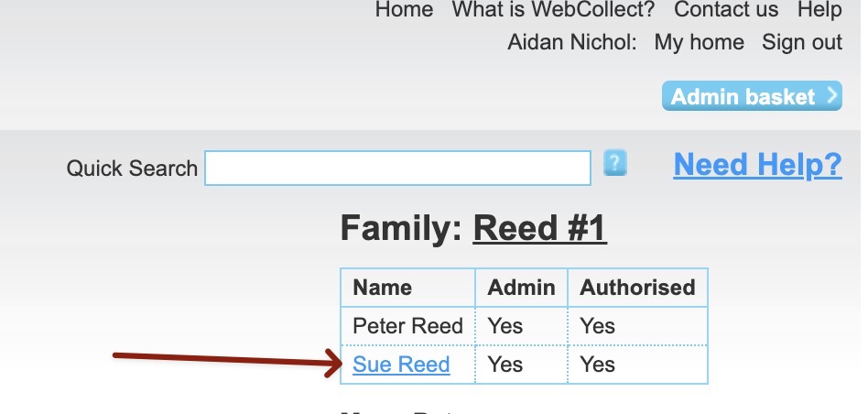The height and width of the screenshot is (414, 868).
Task: Click the Admin column header
Action: tap(521, 288)
